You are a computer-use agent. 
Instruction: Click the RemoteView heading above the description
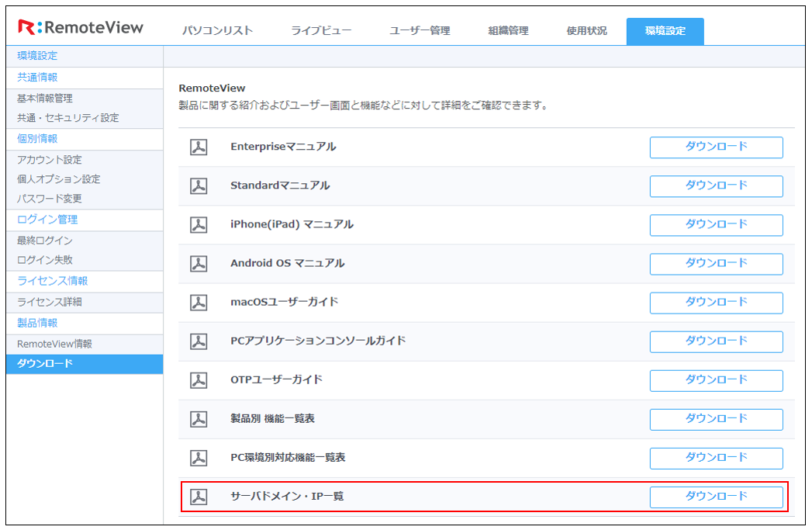(212, 88)
